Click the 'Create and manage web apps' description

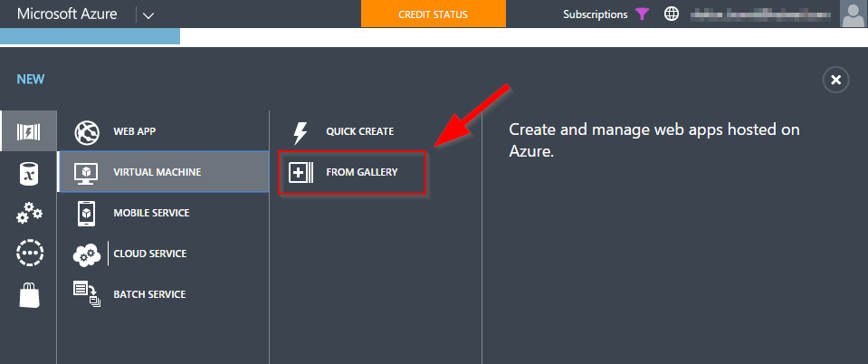(x=654, y=140)
